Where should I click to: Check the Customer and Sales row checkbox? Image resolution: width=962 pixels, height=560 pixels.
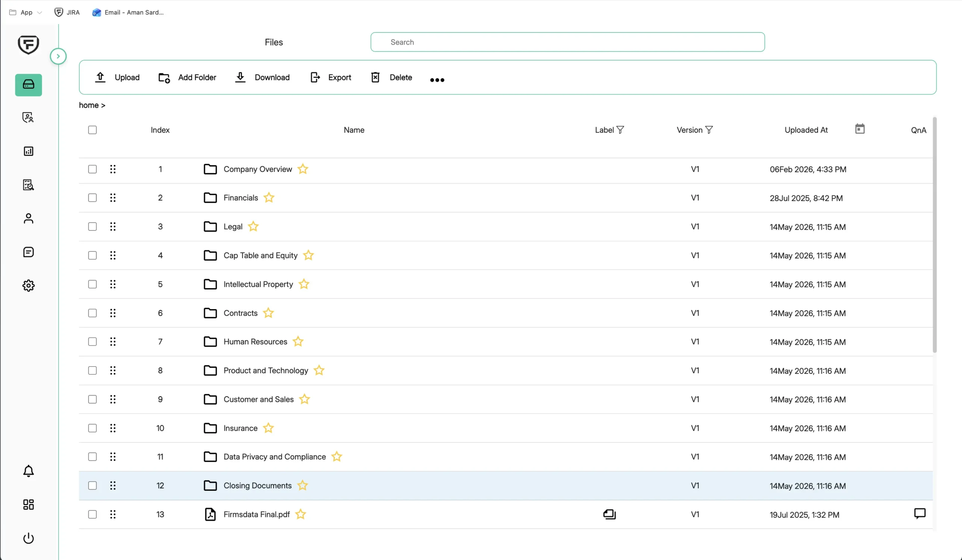[92, 399]
